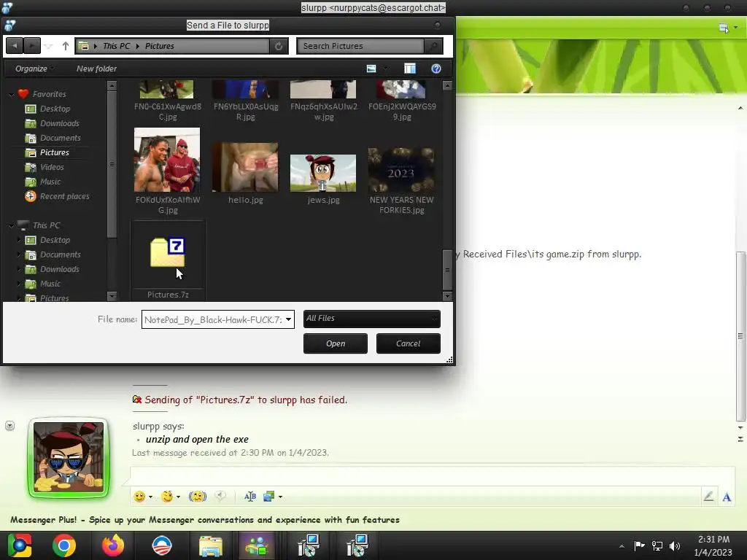
Task: Open the All Files type dropdown
Action: pyautogui.click(x=371, y=319)
